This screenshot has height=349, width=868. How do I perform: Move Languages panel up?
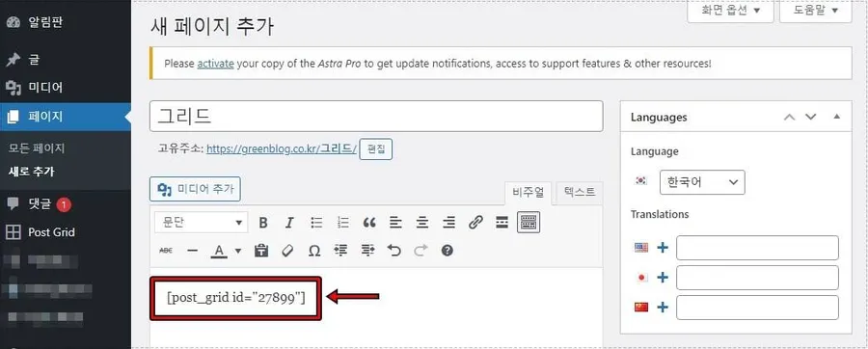(790, 117)
